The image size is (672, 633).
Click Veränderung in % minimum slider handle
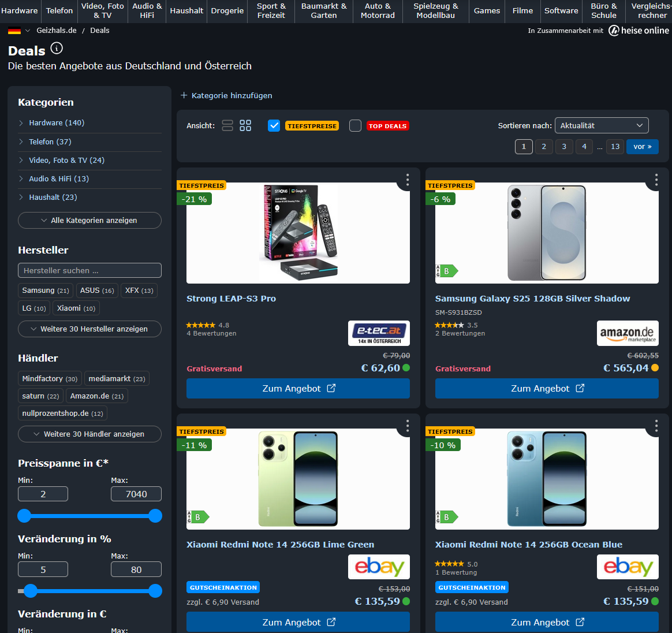point(31,591)
